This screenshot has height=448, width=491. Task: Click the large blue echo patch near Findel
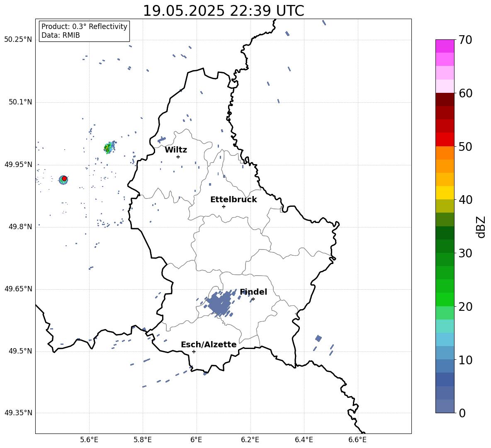pyautogui.click(x=220, y=303)
